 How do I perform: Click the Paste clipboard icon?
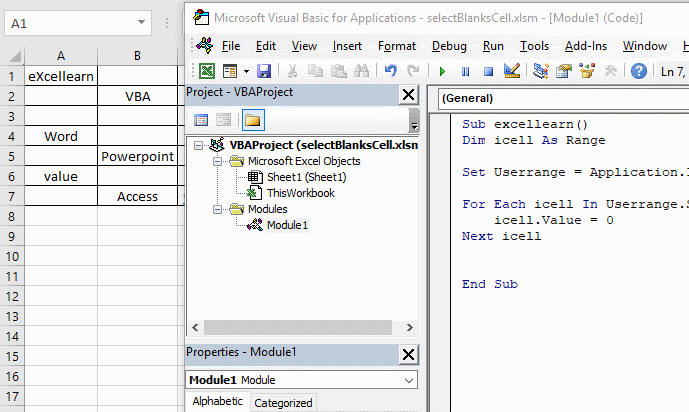(338, 71)
